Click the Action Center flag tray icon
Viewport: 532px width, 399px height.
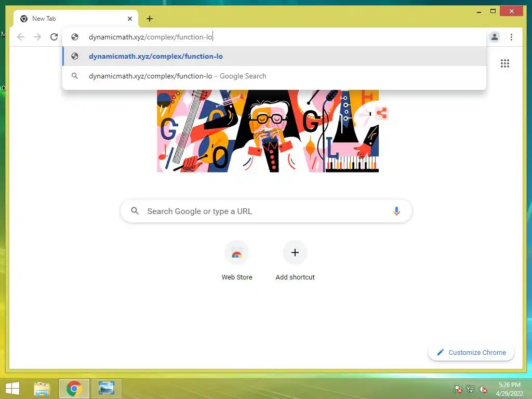pos(458,389)
